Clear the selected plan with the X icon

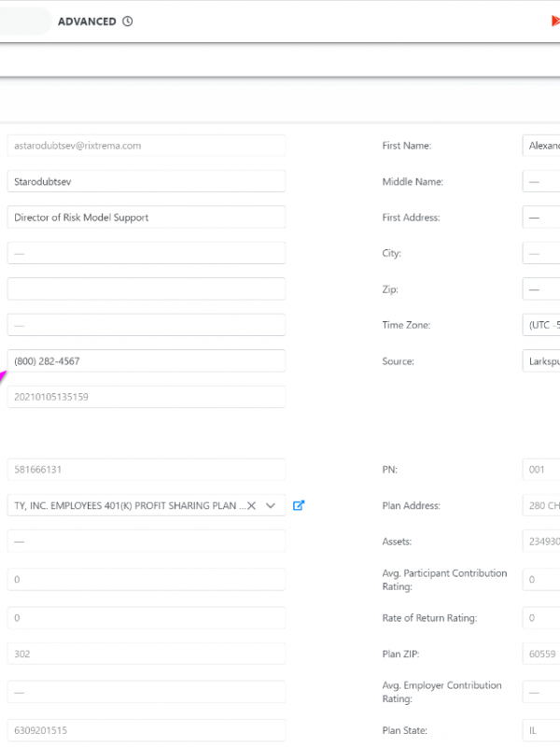(251, 505)
